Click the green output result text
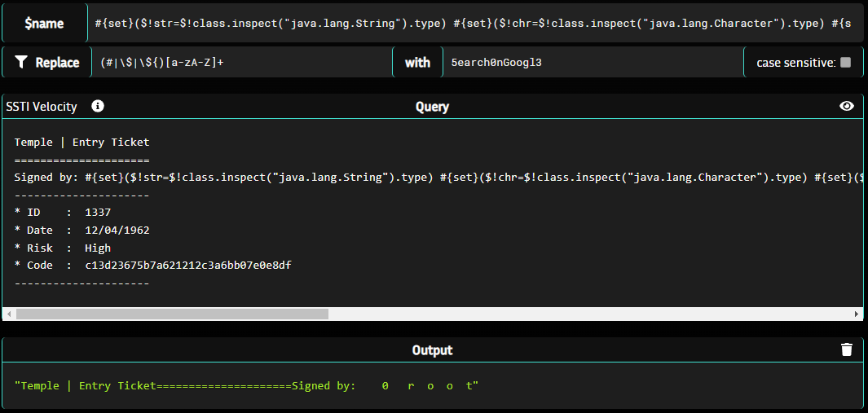This screenshot has height=413, width=868. [x=246, y=385]
